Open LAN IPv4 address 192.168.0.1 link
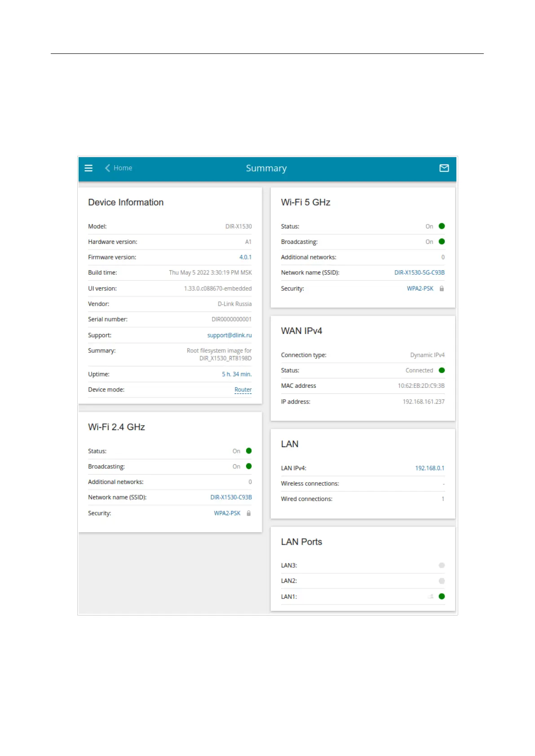Viewport: 535px width, 756px height. 430,468
